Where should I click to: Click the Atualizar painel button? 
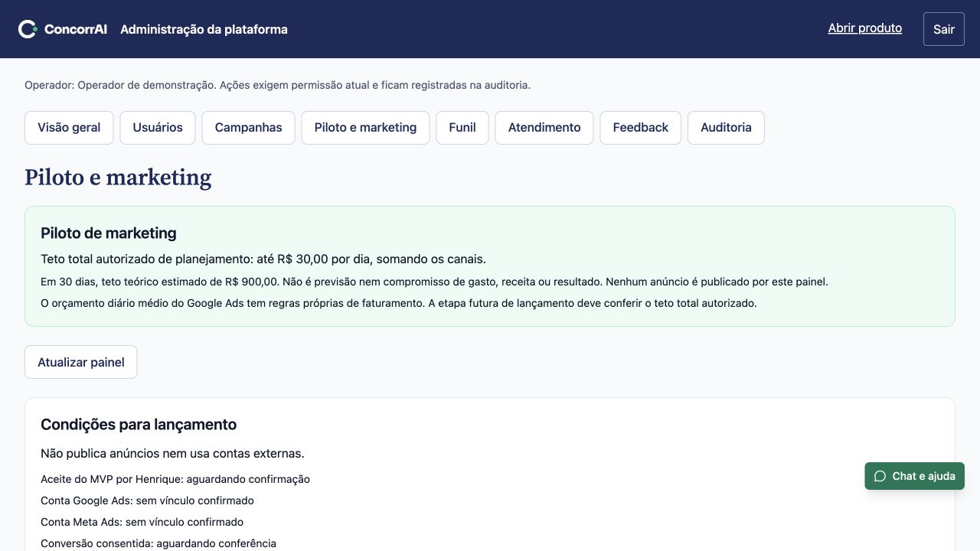(x=81, y=362)
